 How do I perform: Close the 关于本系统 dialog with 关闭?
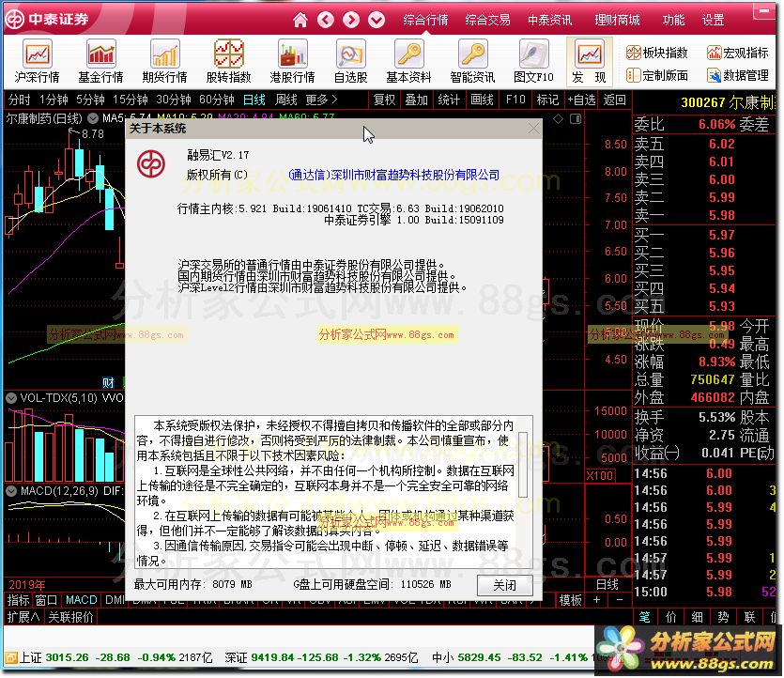(504, 585)
